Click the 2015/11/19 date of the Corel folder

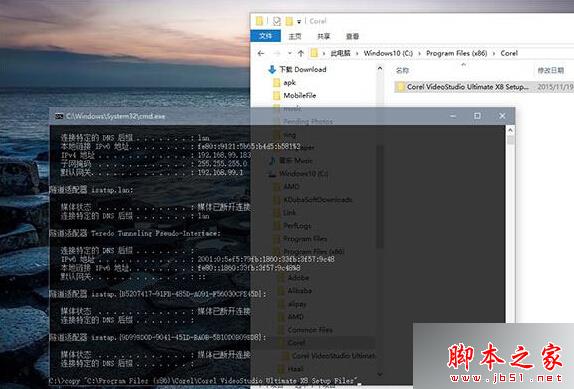pos(555,87)
